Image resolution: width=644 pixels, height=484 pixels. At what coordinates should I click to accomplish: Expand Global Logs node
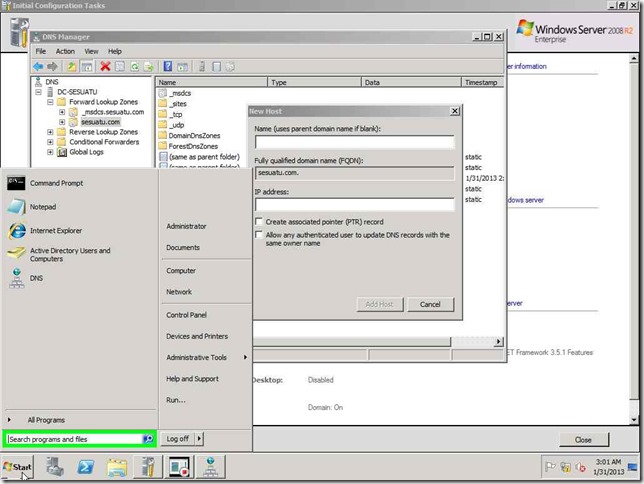click(x=50, y=152)
